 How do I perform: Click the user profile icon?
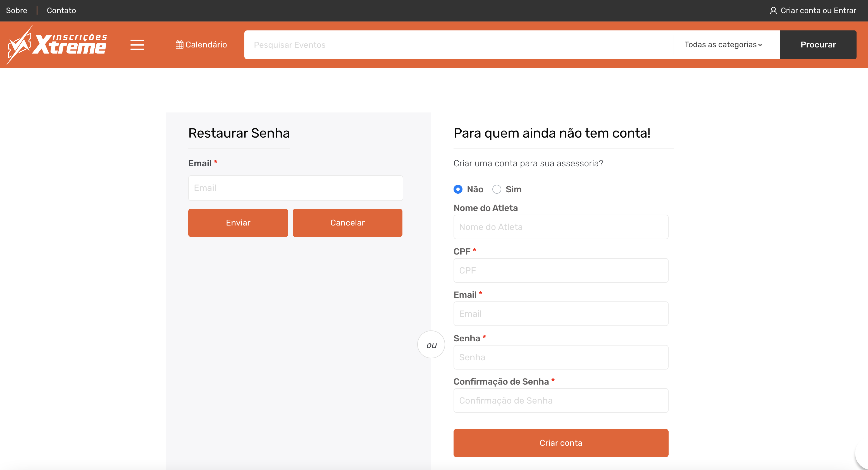click(773, 10)
